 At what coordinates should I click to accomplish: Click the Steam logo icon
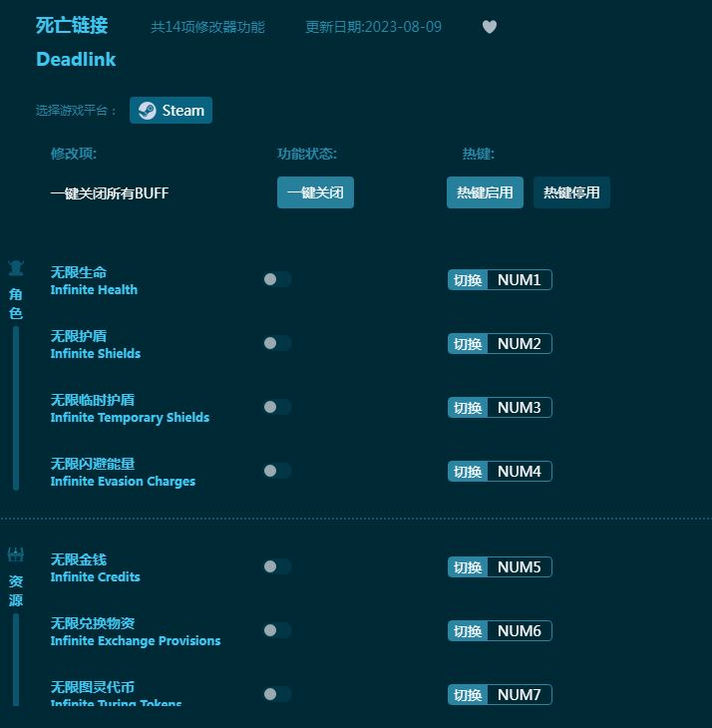coord(147,111)
